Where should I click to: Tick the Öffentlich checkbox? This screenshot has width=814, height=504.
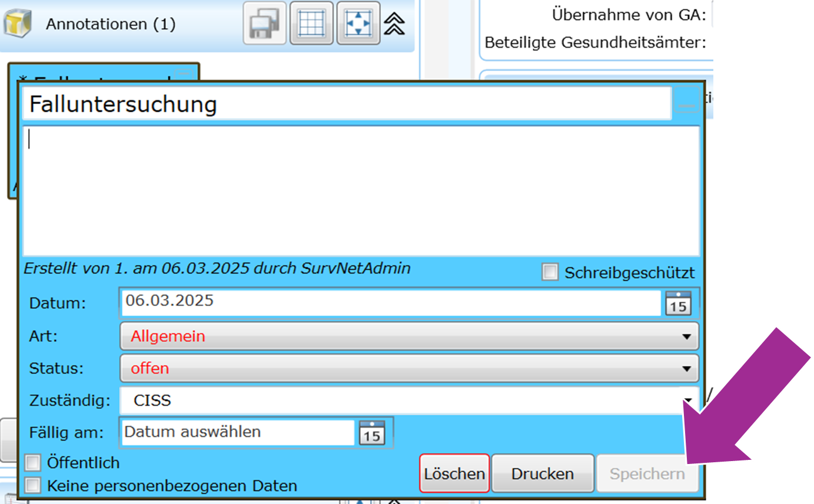click(33, 463)
